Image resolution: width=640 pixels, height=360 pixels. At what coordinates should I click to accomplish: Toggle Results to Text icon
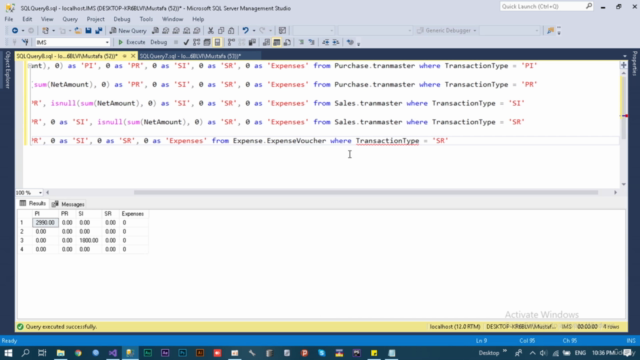266,42
